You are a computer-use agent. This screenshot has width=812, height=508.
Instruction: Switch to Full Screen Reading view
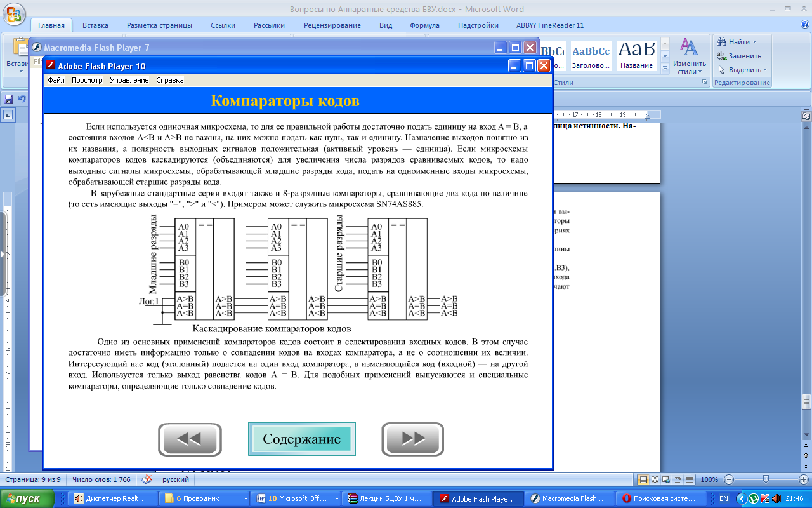click(x=654, y=479)
